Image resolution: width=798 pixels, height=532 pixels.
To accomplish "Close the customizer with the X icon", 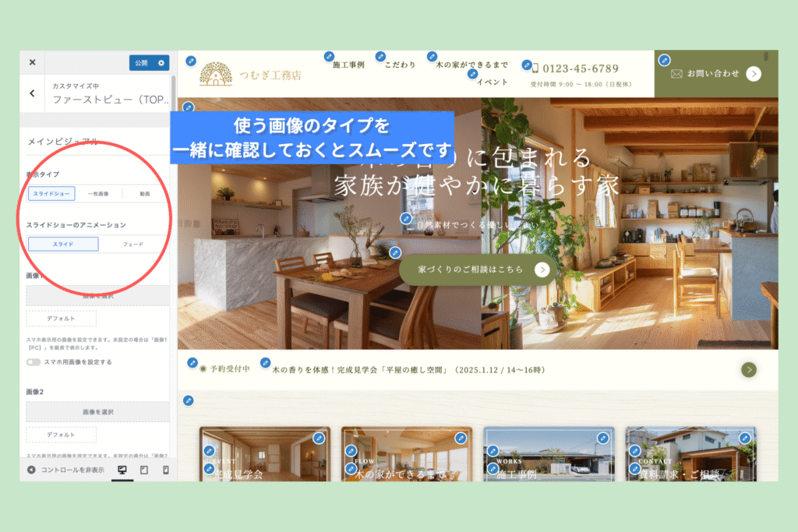I will 32,62.
